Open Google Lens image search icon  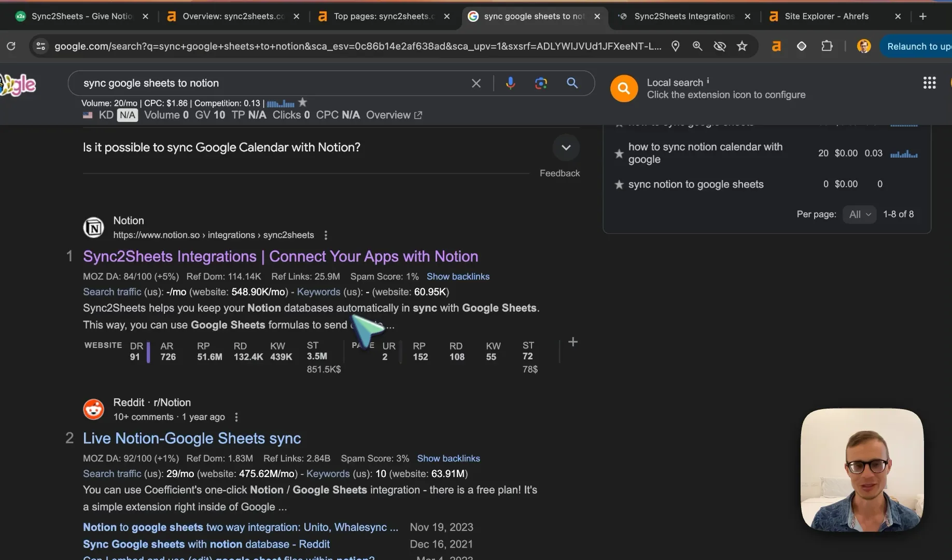(x=541, y=83)
